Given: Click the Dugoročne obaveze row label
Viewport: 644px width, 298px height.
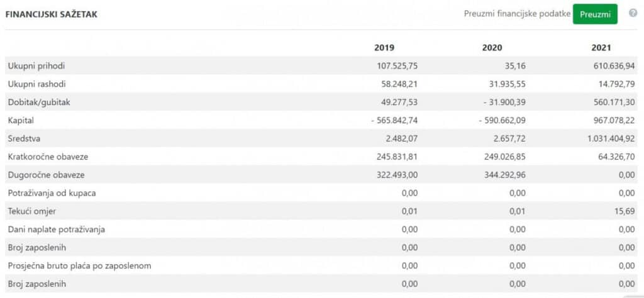Looking at the screenshot, I should pos(46,175).
